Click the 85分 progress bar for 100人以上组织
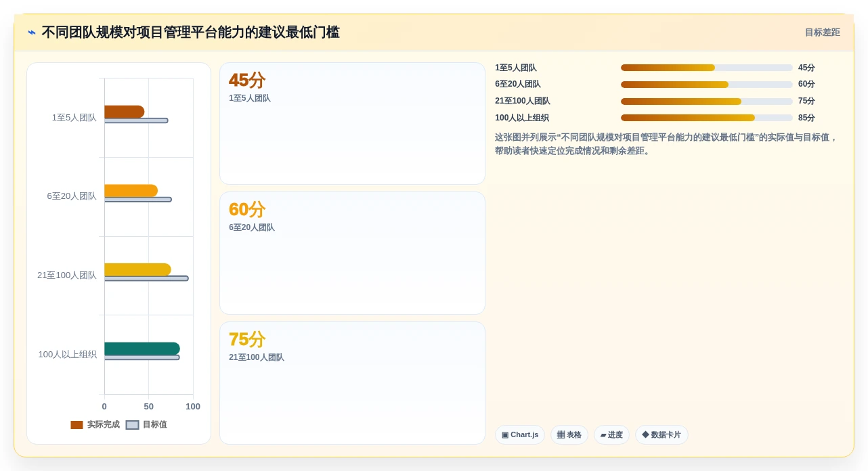The height and width of the screenshot is (471, 868). pos(707,118)
